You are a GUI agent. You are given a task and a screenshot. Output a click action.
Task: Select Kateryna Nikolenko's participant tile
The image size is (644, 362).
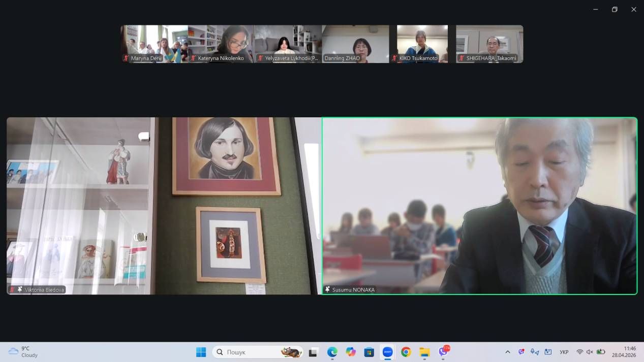coord(220,43)
